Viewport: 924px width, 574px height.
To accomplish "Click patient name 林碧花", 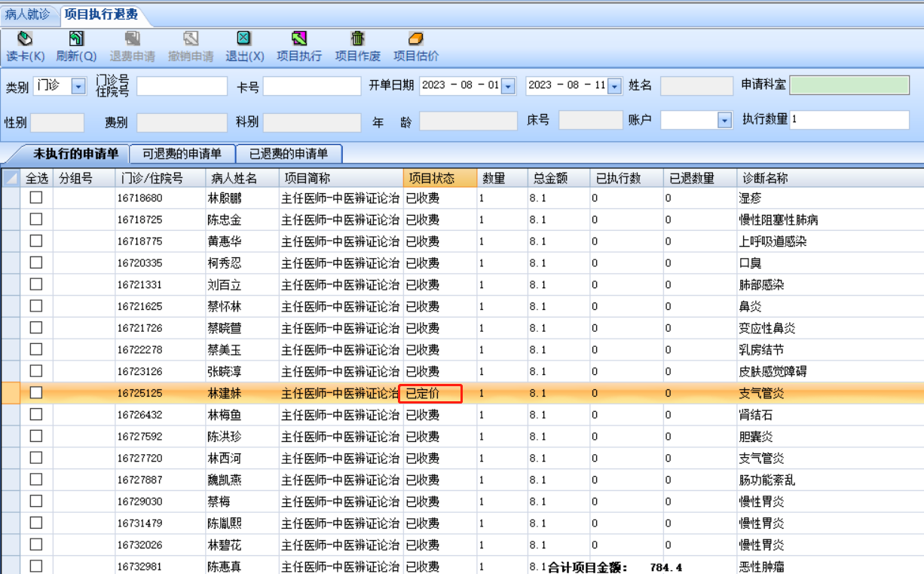I will (225, 545).
